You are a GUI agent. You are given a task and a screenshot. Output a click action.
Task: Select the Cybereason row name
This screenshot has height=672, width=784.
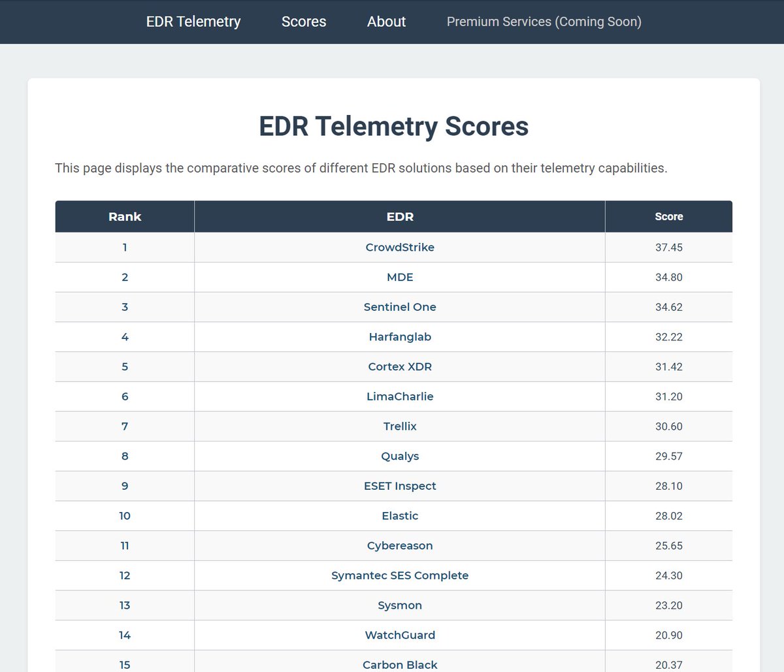pyautogui.click(x=400, y=546)
